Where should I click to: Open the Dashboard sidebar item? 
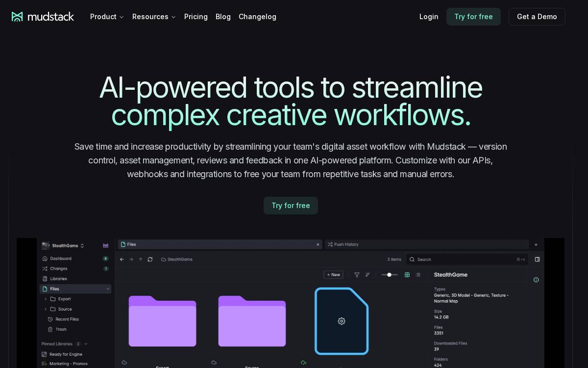(60, 259)
